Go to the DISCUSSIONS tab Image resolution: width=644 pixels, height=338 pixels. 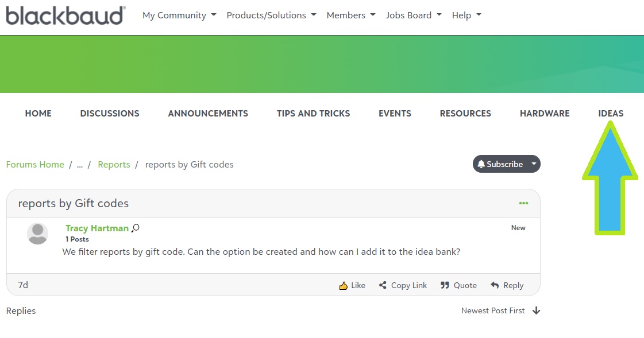coord(110,114)
